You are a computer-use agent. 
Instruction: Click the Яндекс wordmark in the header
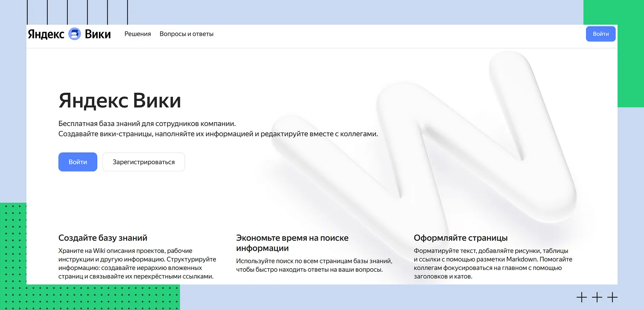click(x=46, y=34)
